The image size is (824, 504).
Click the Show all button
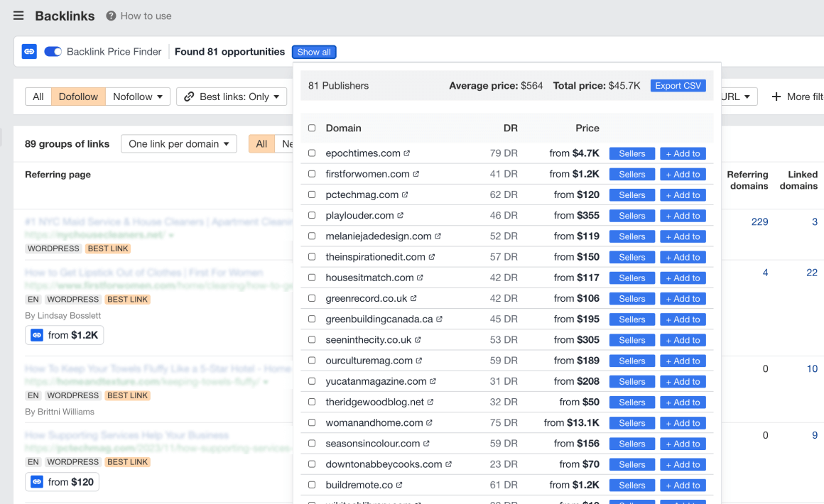[314, 52]
